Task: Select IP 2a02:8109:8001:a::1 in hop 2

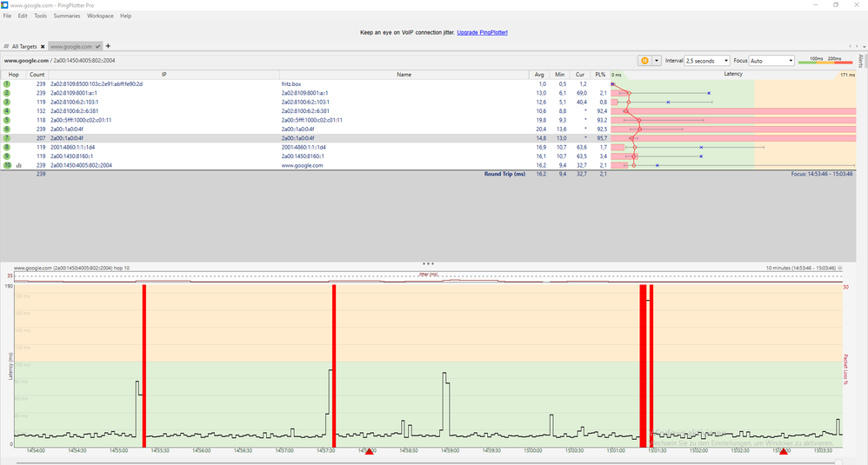Action: [x=74, y=93]
